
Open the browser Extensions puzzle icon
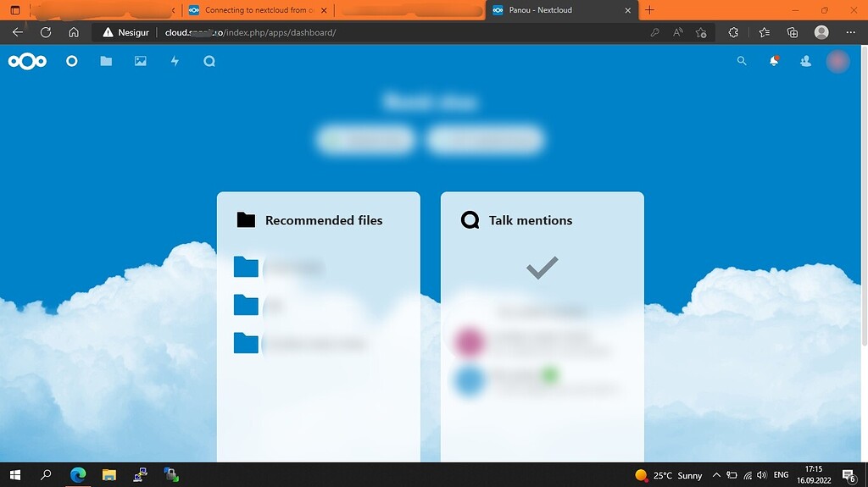pos(733,32)
